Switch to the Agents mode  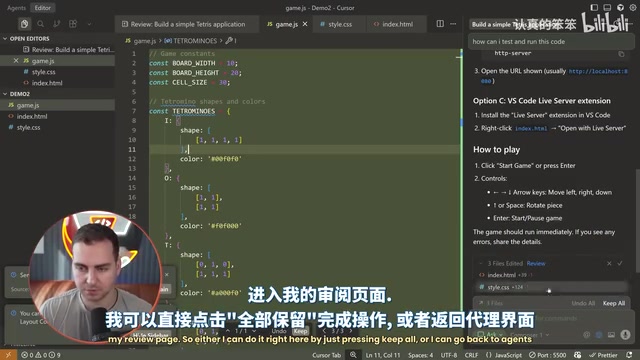16,8
